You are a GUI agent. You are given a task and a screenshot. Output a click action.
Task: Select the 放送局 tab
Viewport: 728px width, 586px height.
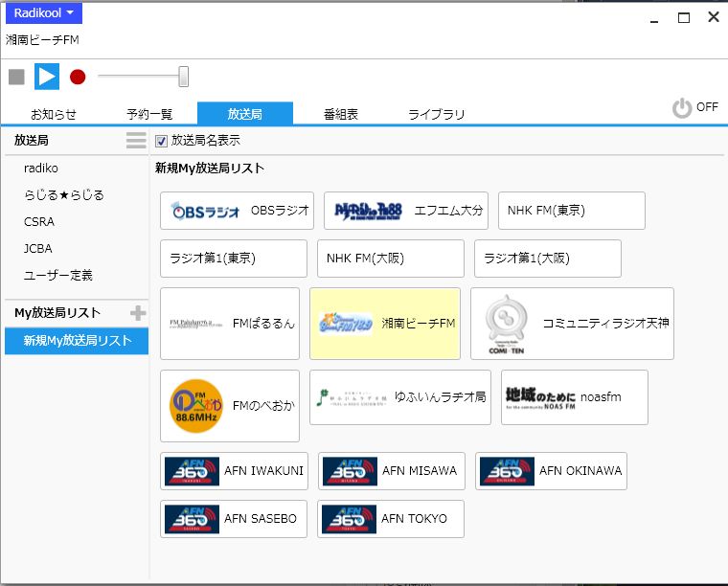245,114
